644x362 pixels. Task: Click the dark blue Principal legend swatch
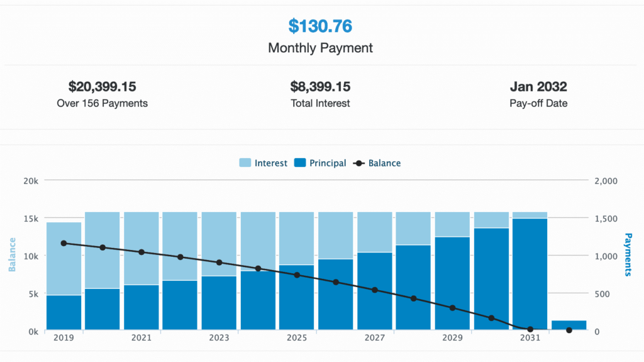(x=300, y=163)
